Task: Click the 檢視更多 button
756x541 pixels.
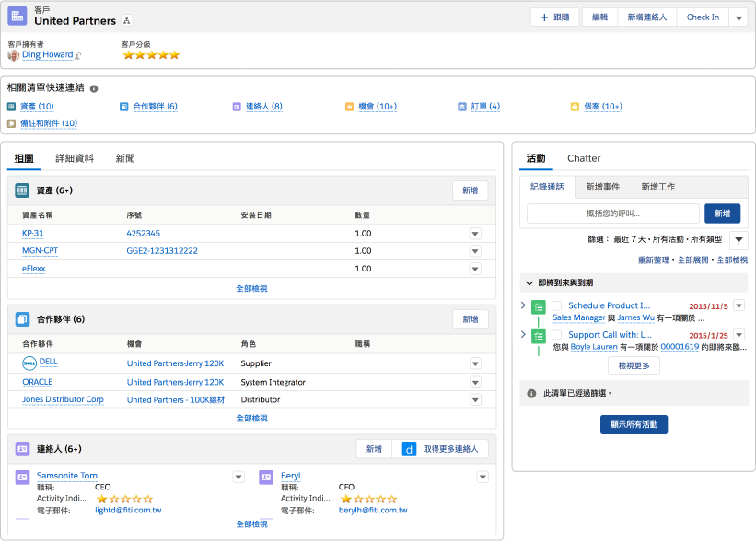Action: [x=634, y=366]
